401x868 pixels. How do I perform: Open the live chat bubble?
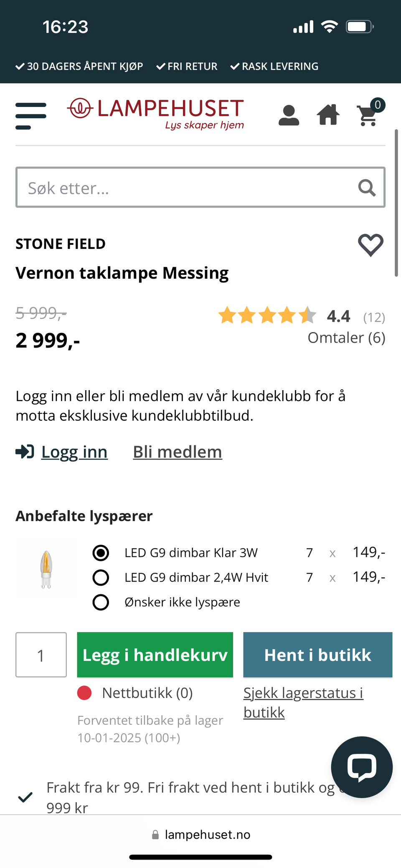click(x=362, y=767)
